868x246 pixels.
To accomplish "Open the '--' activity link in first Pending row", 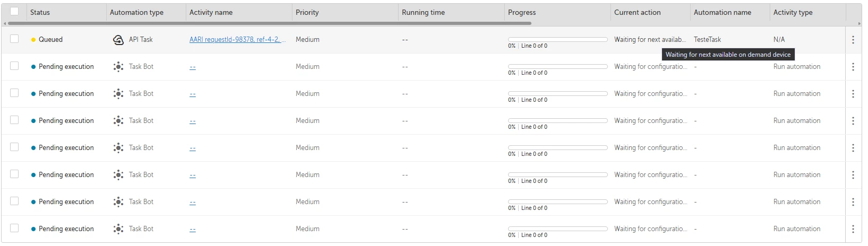I will tap(193, 67).
